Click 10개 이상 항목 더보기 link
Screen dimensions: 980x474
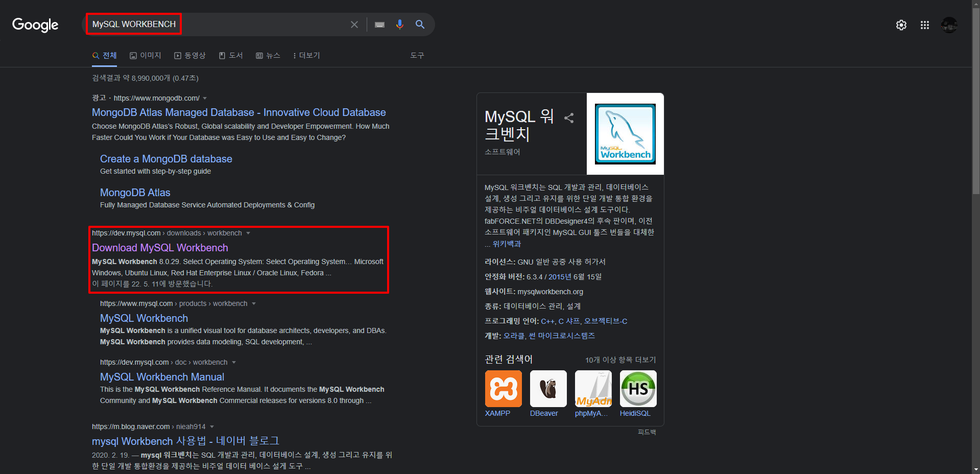[x=620, y=360]
